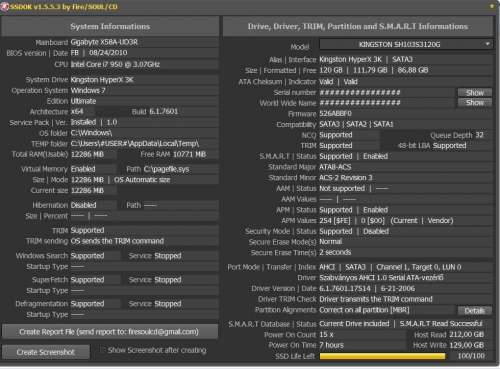Select Windows Search service Stopped value
The height and width of the screenshot is (369, 500).
168,256
